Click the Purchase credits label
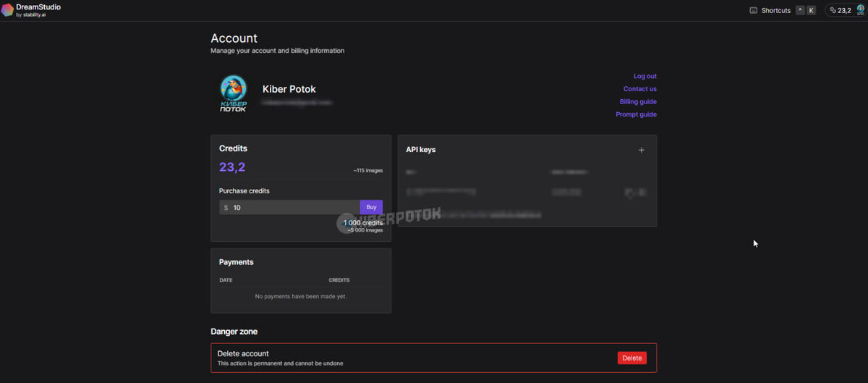This screenshot has width=868, height=383. point(244,191)
